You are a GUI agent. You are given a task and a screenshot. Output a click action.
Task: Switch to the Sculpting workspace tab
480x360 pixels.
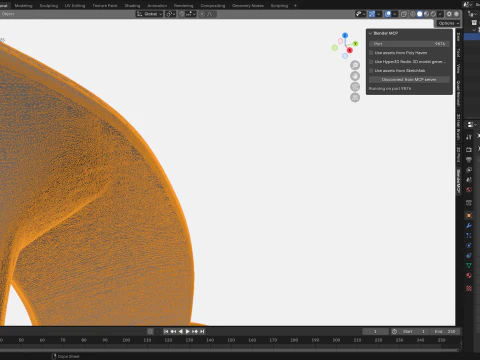[49, 6]
